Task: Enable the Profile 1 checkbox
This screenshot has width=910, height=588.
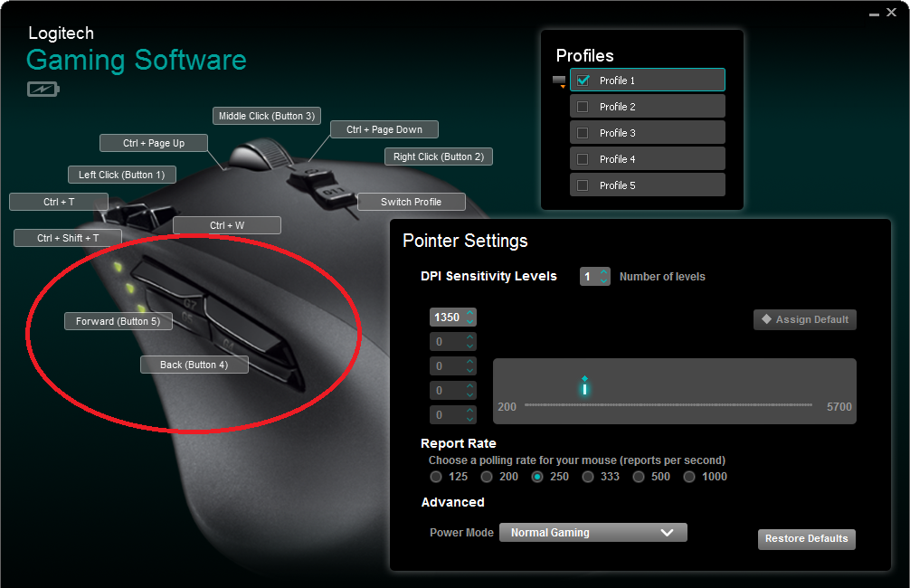Action: coord(583,81)
